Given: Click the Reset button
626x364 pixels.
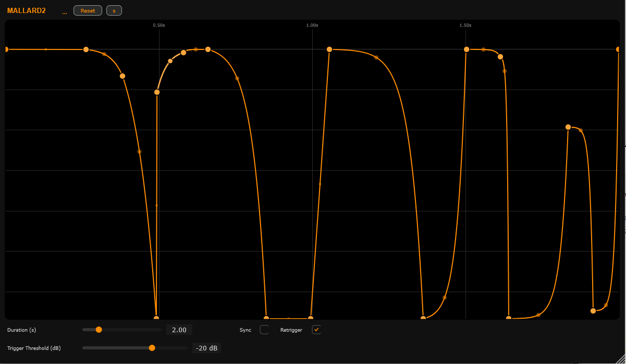Looking at the screenshot, I should click(88, 10).
